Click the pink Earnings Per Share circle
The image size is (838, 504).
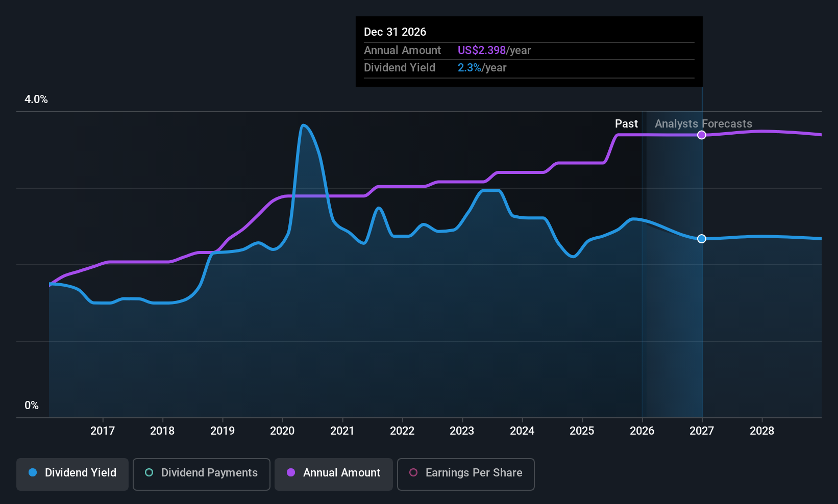click(413, 472)
